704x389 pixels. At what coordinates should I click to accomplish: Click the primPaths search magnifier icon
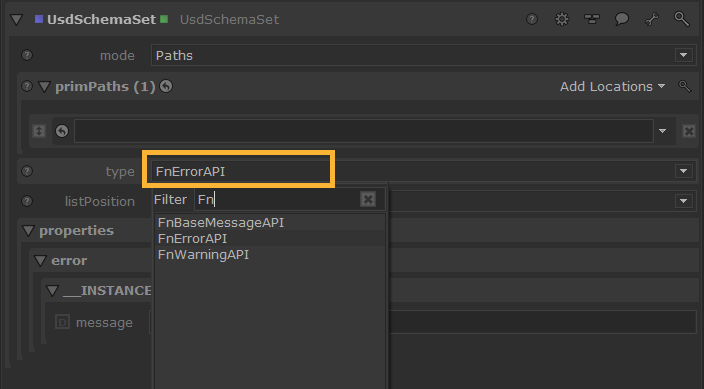tap(684, 86)
